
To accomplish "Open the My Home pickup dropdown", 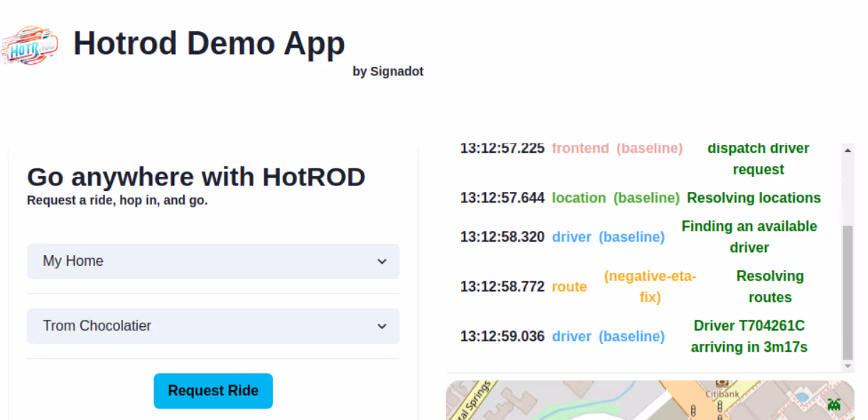I will click(x=213, y=262).
